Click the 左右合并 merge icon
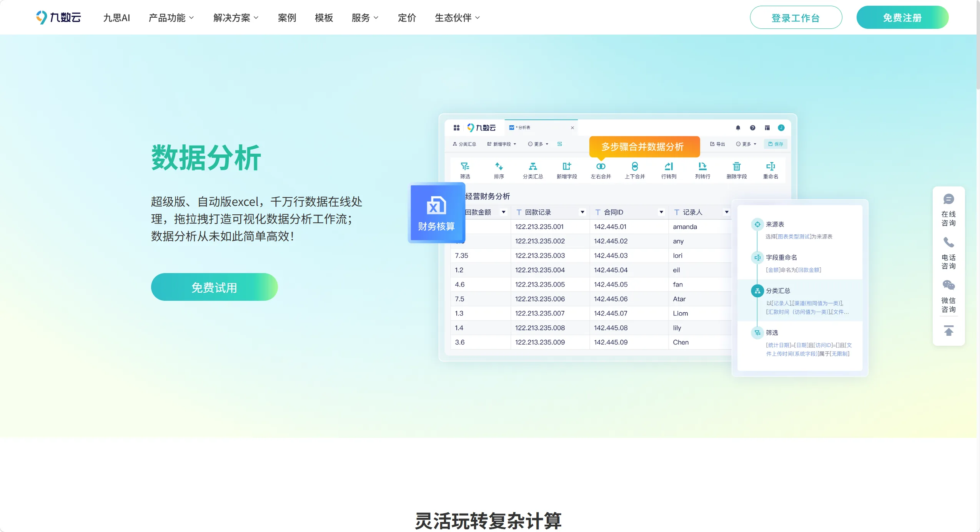 (601, 166)
